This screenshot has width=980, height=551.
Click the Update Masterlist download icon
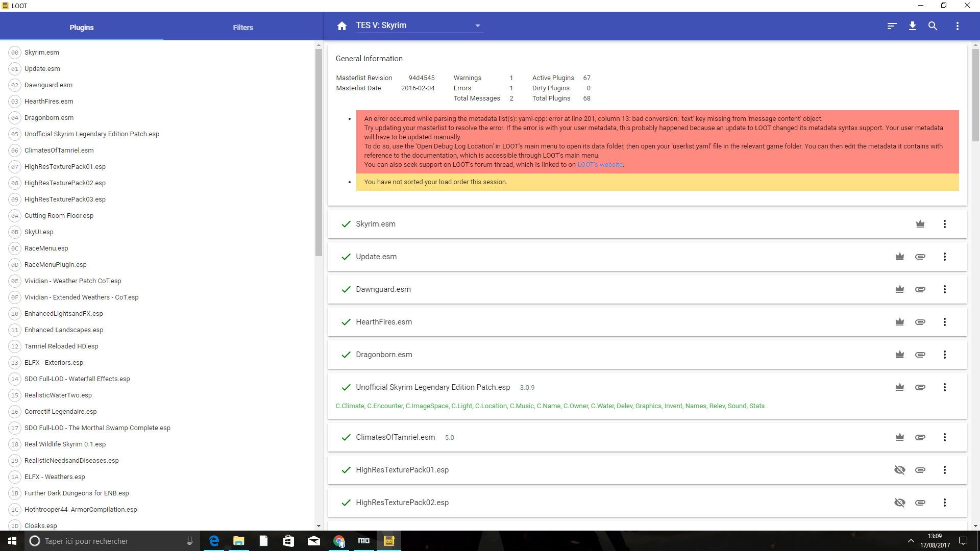pyautogui.click(x=913, y=26)
